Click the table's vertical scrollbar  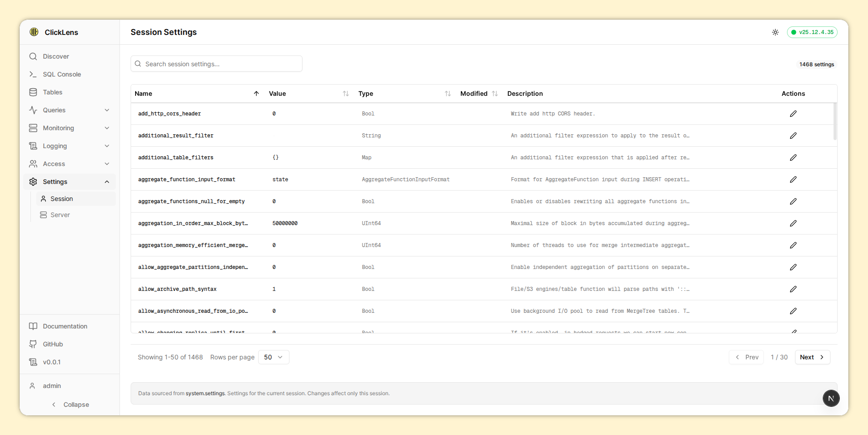835,122
